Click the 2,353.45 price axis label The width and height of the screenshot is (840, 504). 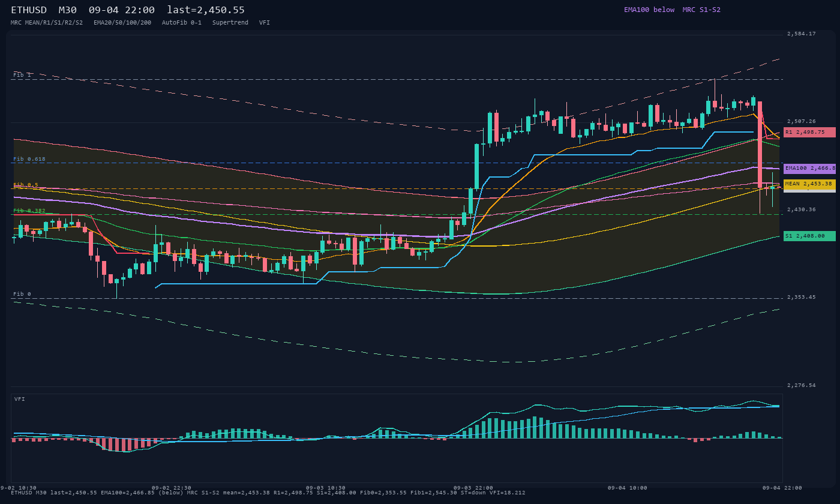point(802,297)
